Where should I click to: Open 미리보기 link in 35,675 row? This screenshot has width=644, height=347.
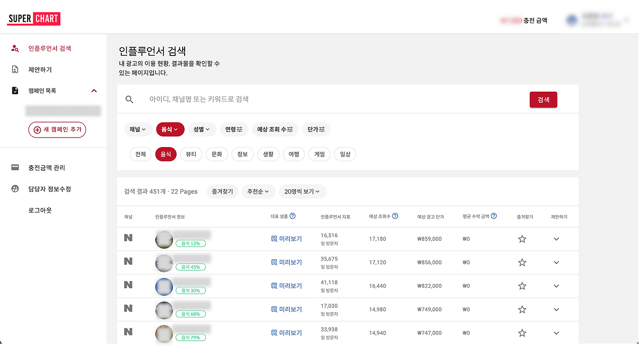[x=286, y=262]
